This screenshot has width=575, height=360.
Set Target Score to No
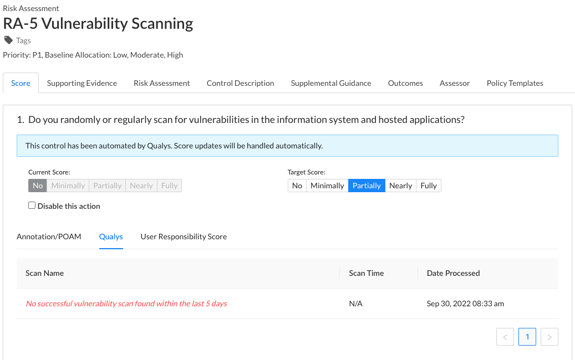click(x=297, y=185)
